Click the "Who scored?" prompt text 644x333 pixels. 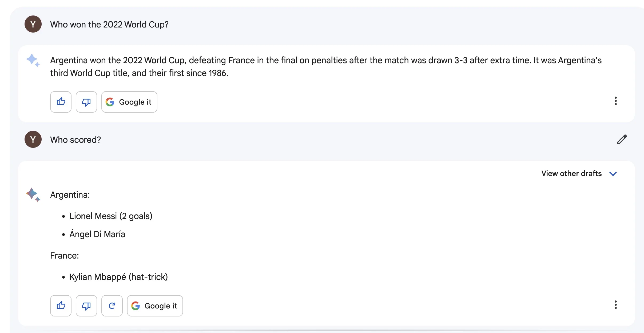coord(75,140)
